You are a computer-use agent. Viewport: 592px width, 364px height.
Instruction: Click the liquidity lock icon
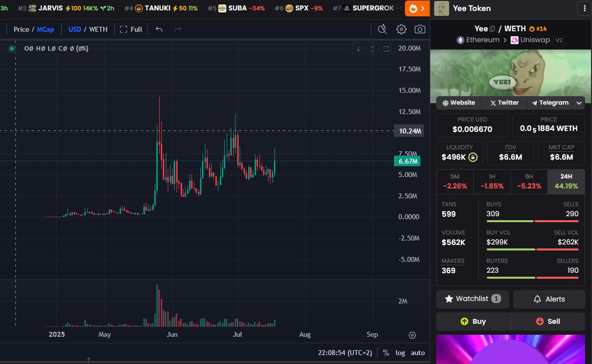[473, 157]
